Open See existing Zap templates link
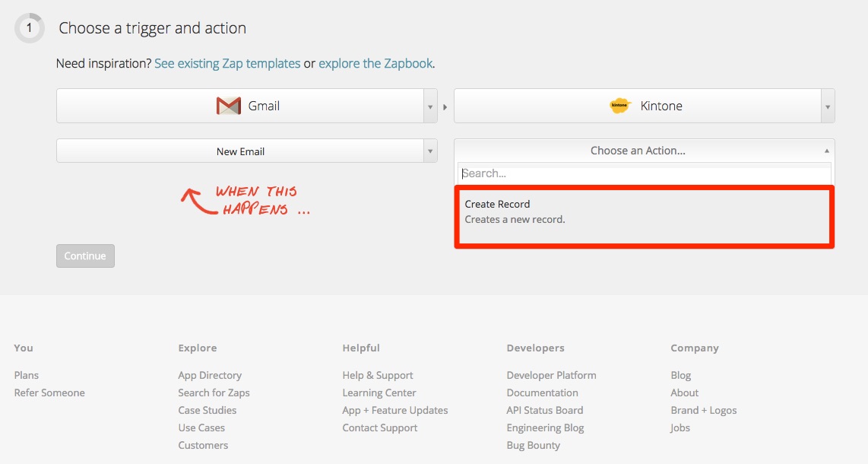868x464 pixels. (x=227, y=64)
